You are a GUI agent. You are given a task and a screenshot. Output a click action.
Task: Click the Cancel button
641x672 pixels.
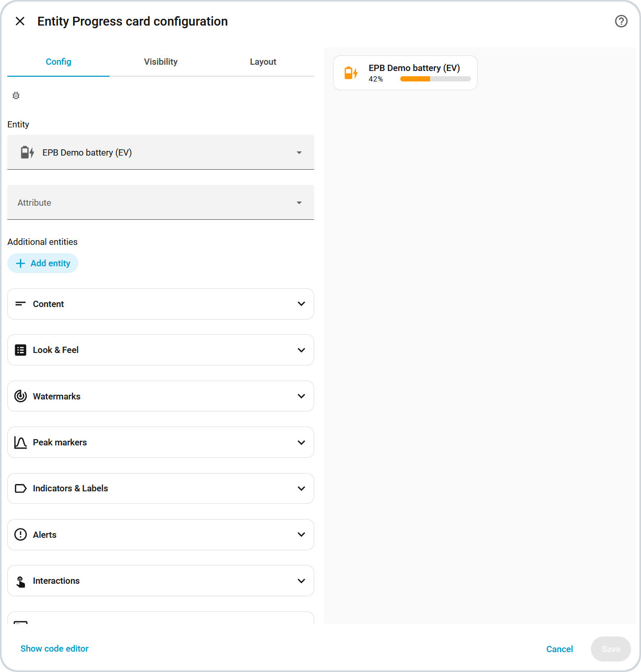click(x=560, y=649)
